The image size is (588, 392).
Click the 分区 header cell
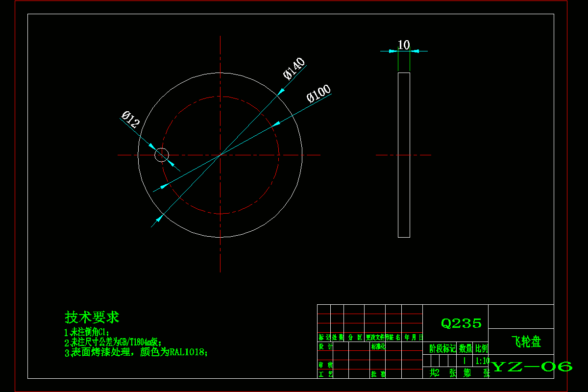355,337
